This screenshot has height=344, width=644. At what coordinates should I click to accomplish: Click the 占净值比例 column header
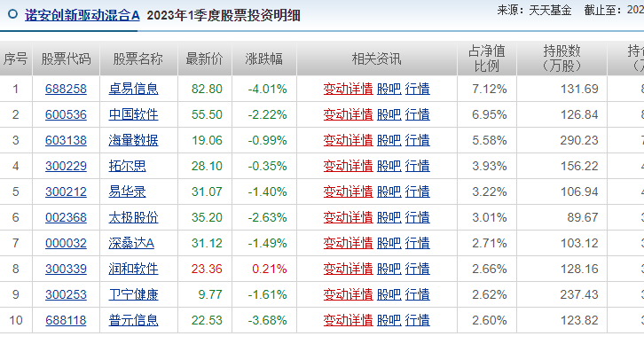click(487, 59)
